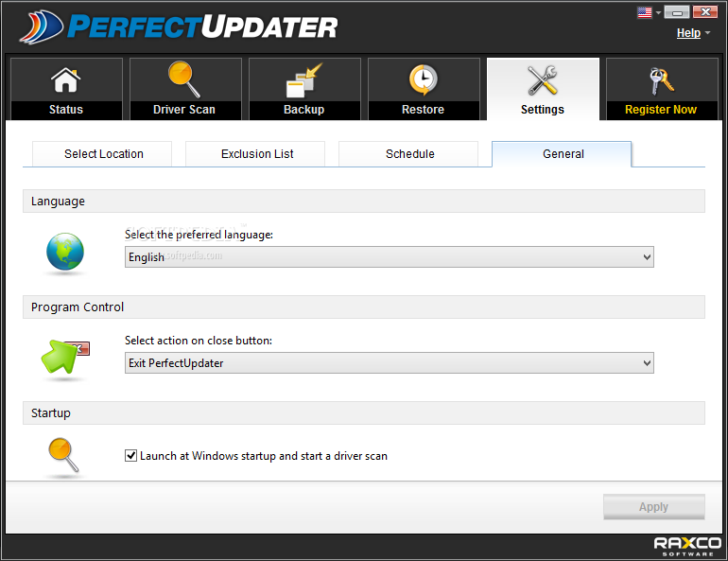The width and height of the screenshot is (728, 561).
Task: Uncheck Launch at Windows startup checkbox
Action: coord(130,456)
